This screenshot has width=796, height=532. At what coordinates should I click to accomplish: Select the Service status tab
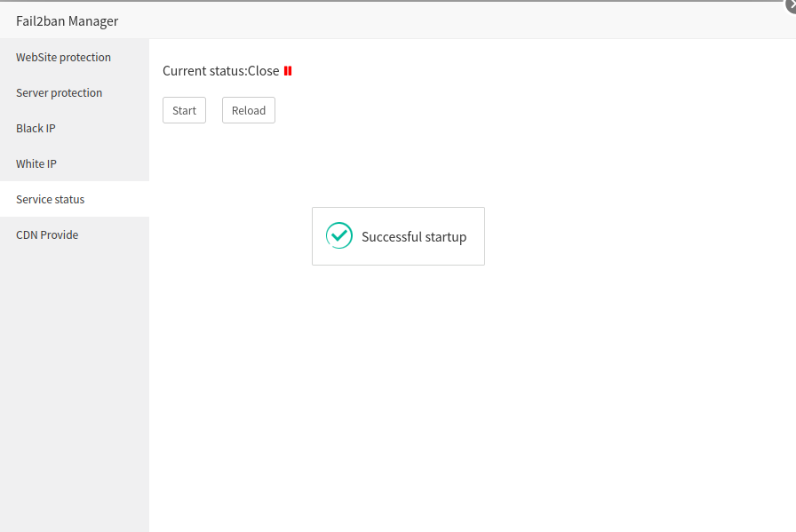tap(75, 199)
